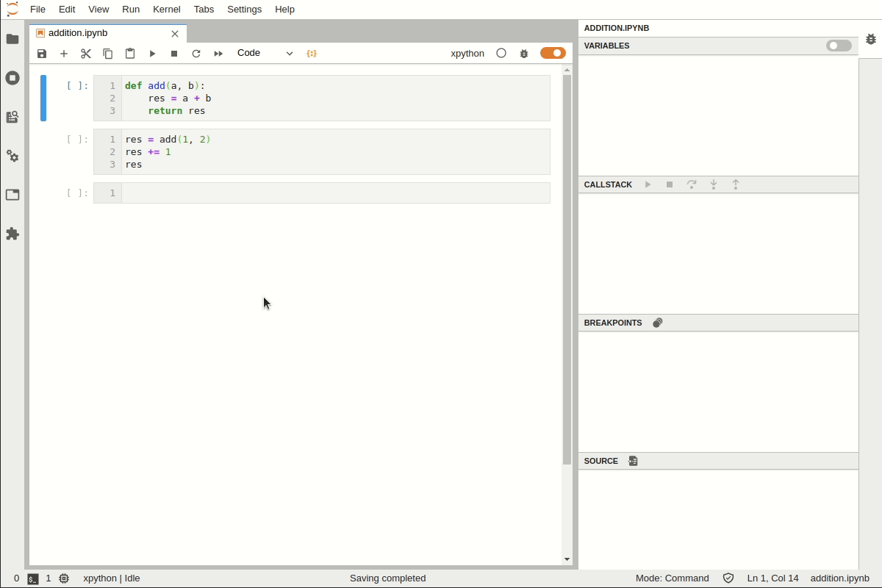Save the addition.ipynb notebook
The height and width of the screenshot is (588, 882).
pyautogui.click(x=42, y=53)
